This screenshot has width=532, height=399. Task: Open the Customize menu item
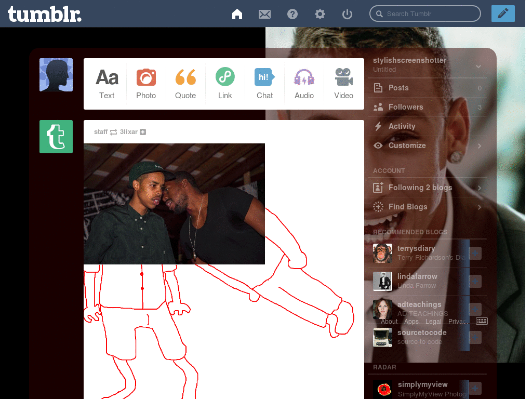[428, 145]
